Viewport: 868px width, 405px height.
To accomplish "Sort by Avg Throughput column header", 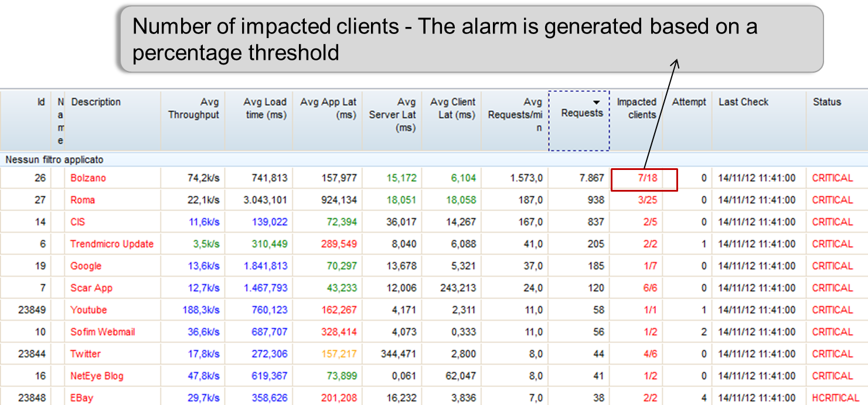I will (193, 120).
